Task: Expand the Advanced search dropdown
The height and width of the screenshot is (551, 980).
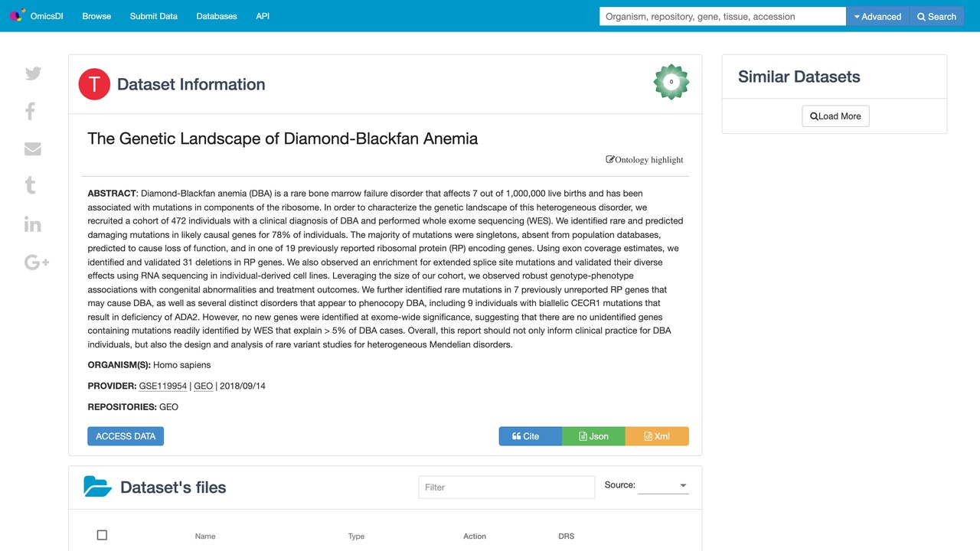Action: tap(877, 16)
